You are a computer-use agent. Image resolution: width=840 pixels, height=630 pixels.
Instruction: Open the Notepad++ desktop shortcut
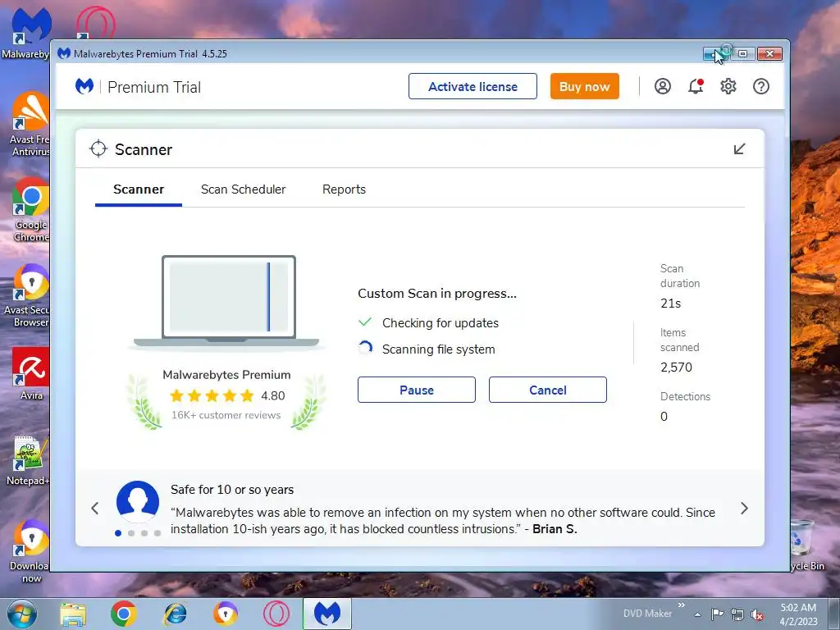(x=28, y=461)
